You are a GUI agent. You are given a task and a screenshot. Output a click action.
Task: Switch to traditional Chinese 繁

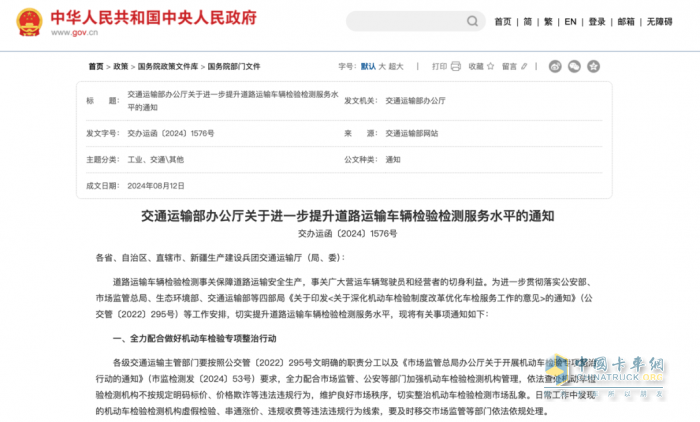[x=548, y=21]
